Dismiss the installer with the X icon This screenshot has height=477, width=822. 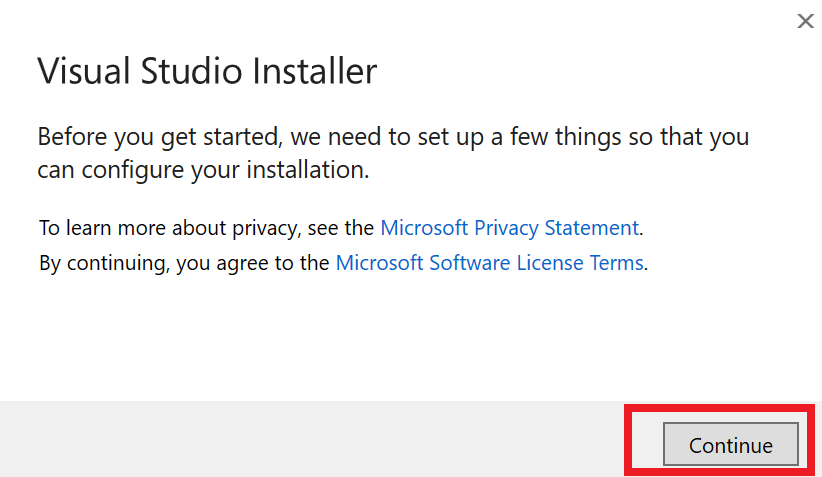click(x=805, y=21)
